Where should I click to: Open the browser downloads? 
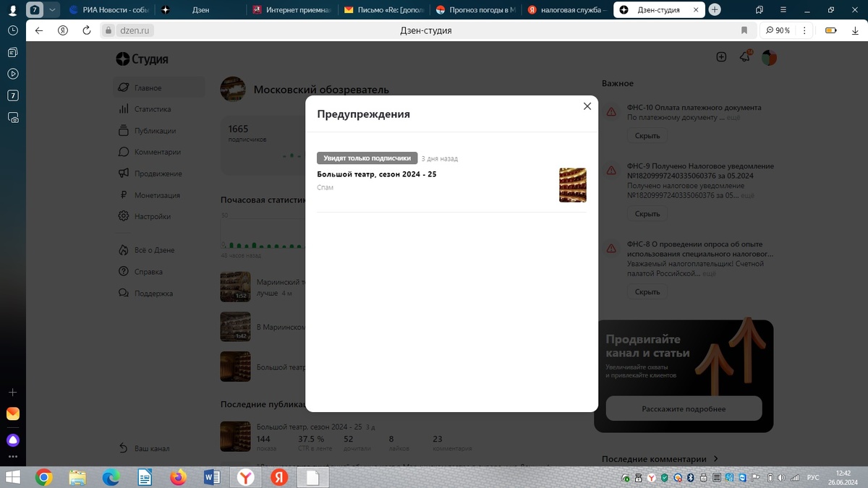(856, 30)
